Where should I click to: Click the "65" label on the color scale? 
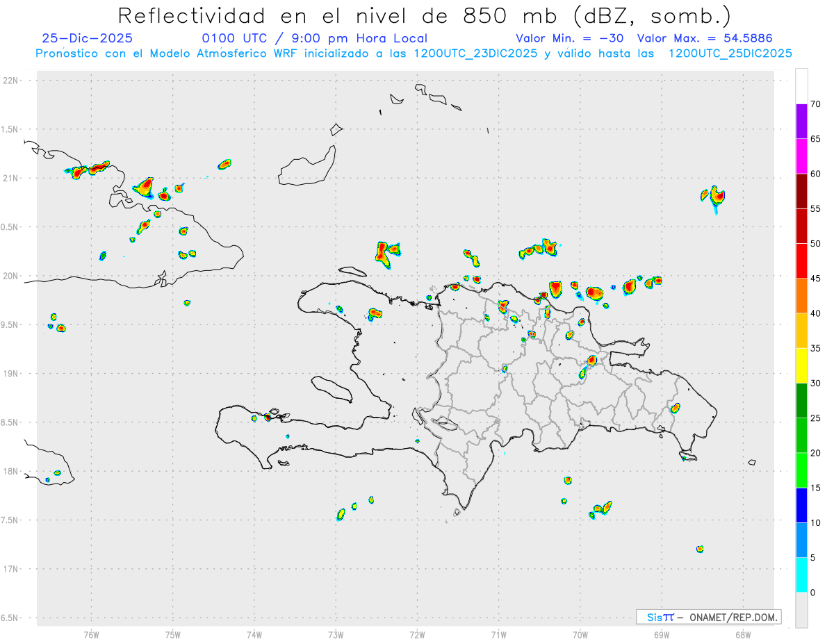coord(815,139)
